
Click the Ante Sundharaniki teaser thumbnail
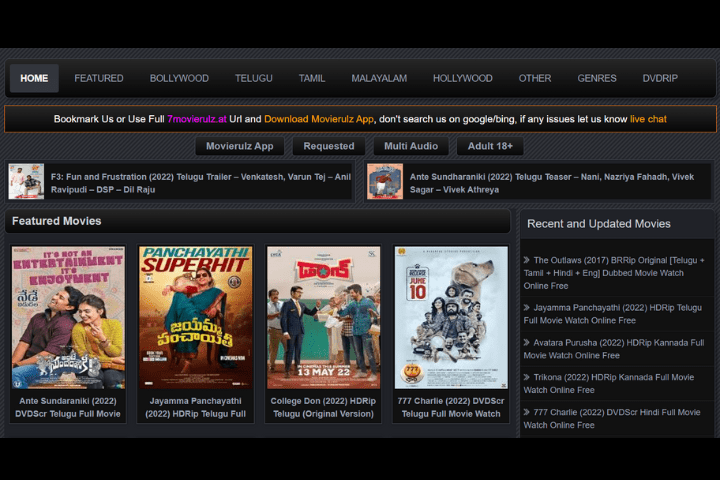385,182
